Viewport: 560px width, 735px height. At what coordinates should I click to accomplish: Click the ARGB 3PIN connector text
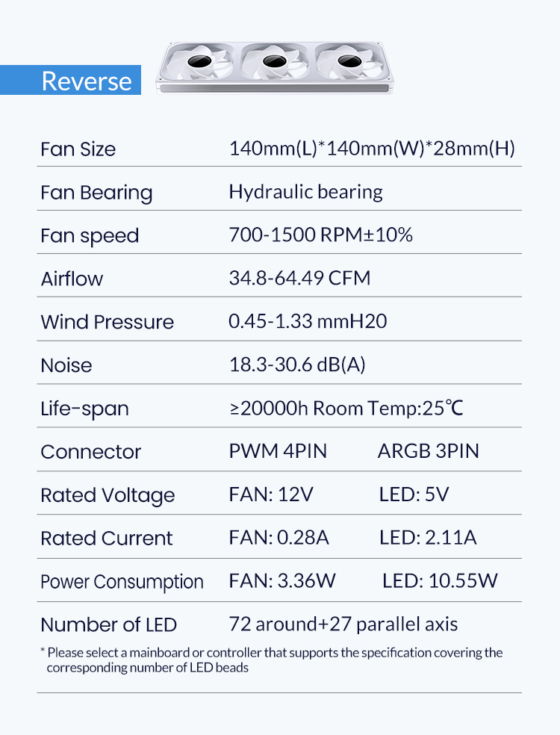429,451
